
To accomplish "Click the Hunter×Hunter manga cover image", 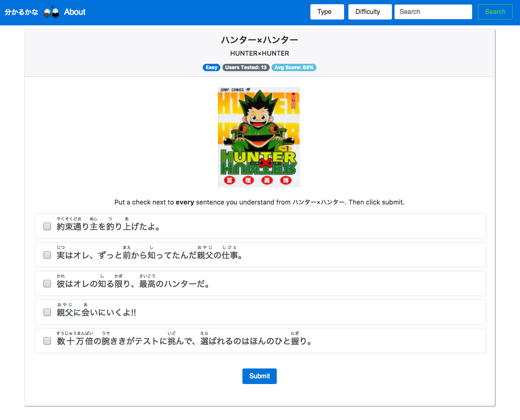I will pyautogui.click(x=259, y=137).
